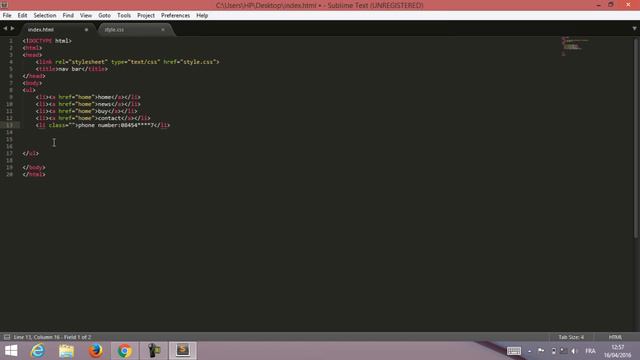Click the Line 13, Column status text
640x360 pixels.
click(x=52, y=337)
